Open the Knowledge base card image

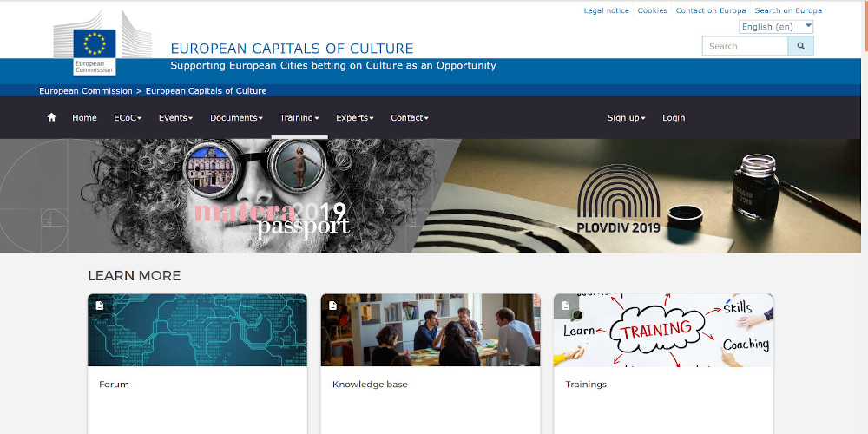pos(431,330)
